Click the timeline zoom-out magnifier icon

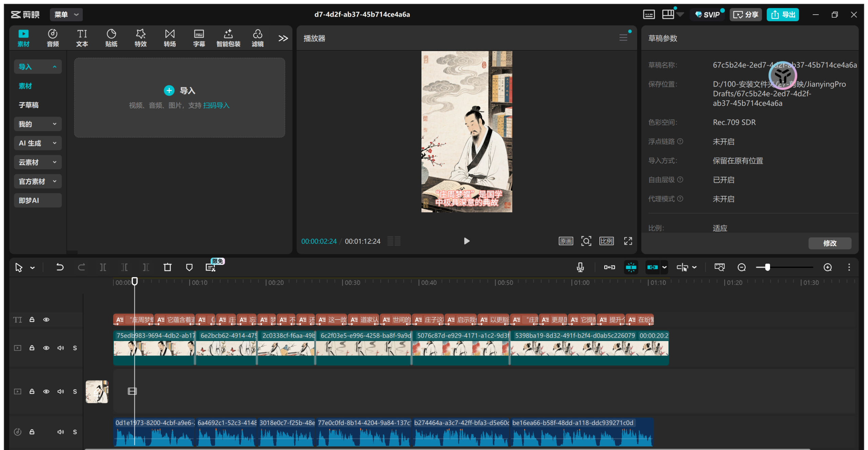[742, 267]
